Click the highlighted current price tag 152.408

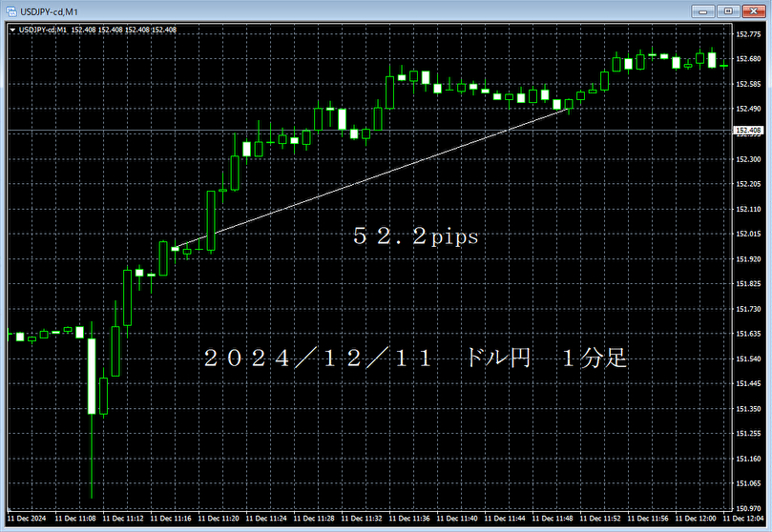tap(748, 131)
